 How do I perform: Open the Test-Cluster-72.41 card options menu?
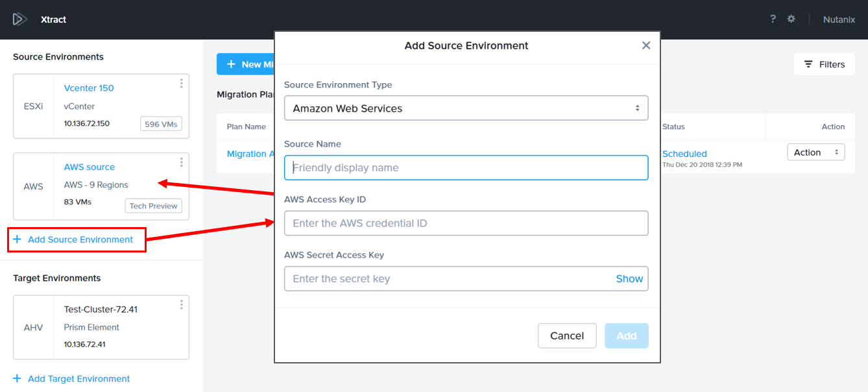click(x=181, y=304)
